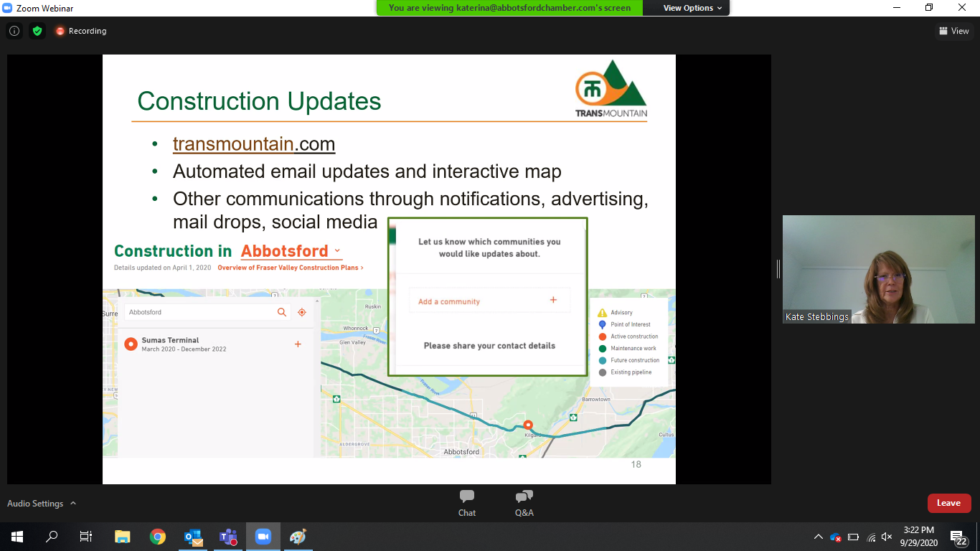Open the Windows notification center
Viewport: 980px width, 551px height.
[x=958, y=537]
